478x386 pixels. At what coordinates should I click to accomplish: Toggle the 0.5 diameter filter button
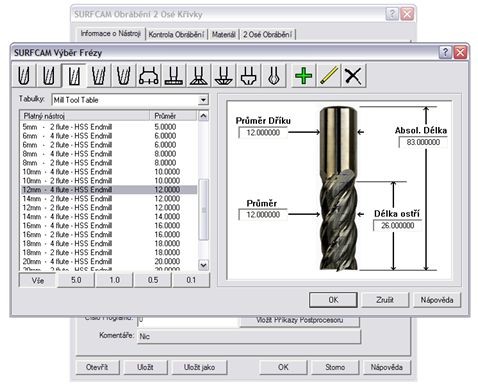(153, 280)
